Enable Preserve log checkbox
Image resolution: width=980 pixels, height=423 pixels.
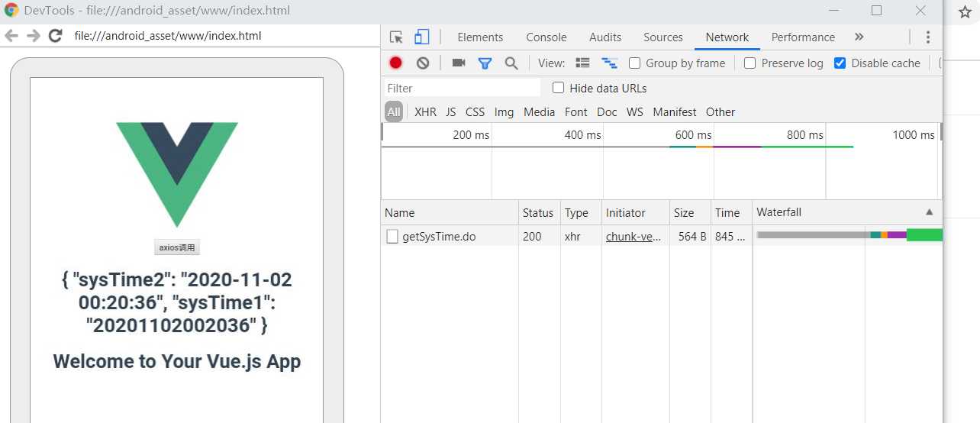750,63
